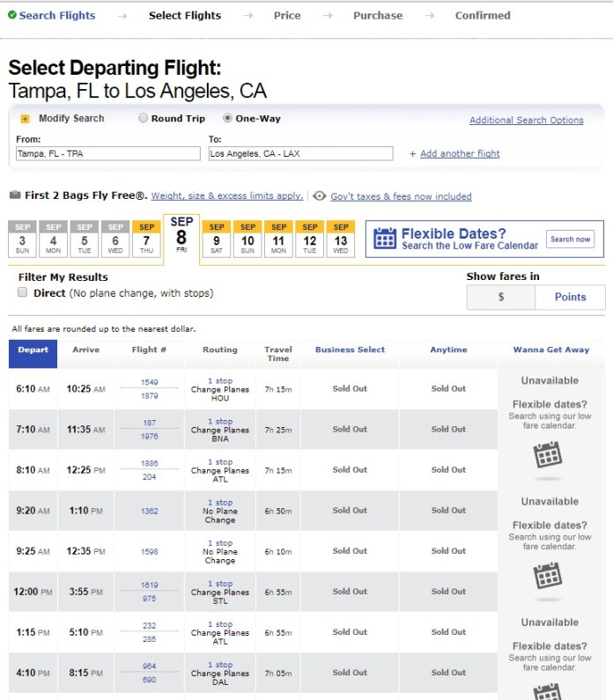Click the From airport input field
This screenshot has width=613, height=700.
(x=107, y=154)
